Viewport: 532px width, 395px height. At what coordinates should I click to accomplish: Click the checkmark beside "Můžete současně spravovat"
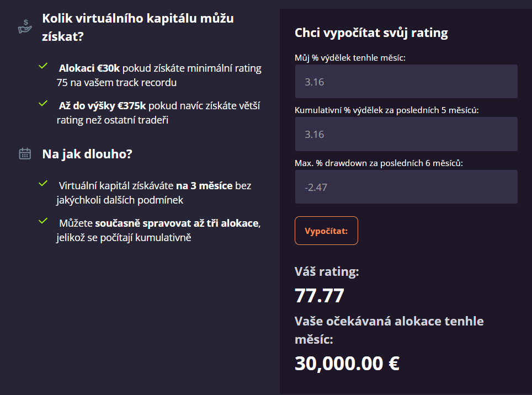43,221
